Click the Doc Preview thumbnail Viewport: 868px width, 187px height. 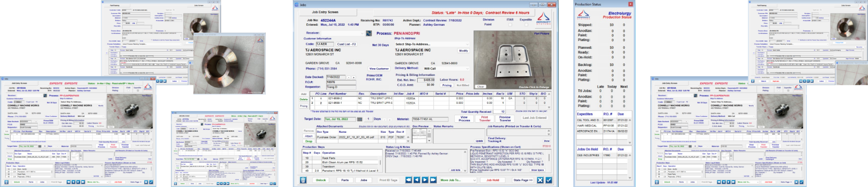(419, 135)
